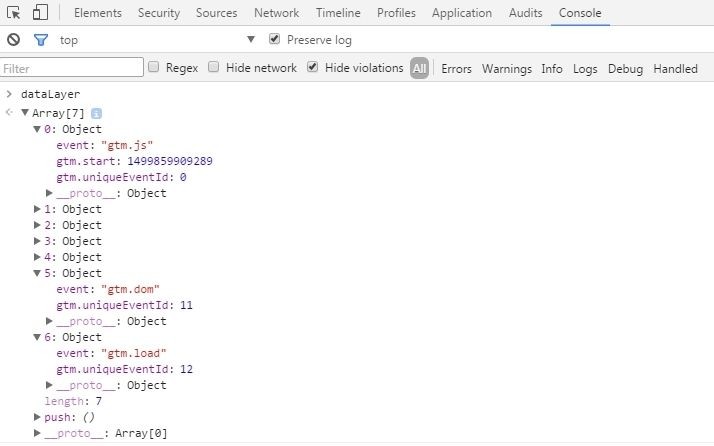The height and width of the screenshot is (446, 714).
Task: Enable the Regex checkbox
Action: point(154,67)
